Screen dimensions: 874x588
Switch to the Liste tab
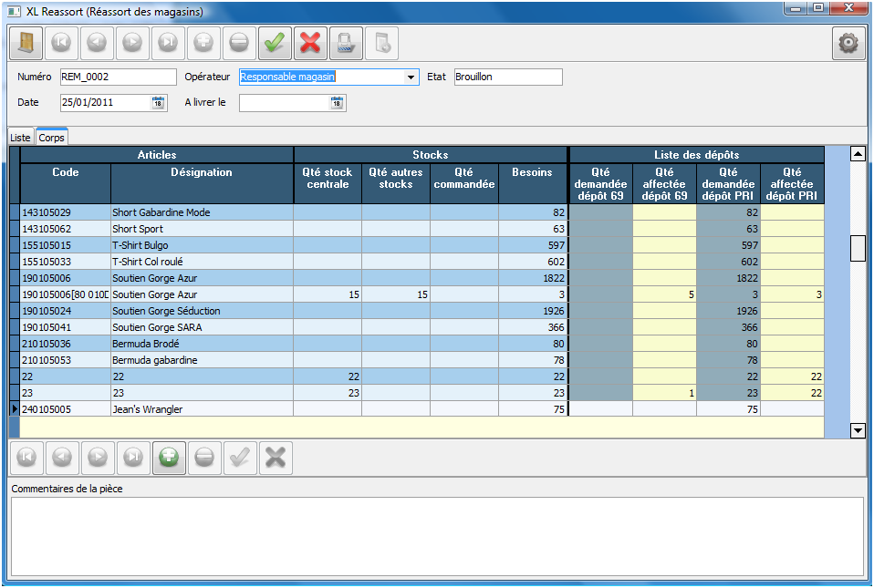point(20,137)
